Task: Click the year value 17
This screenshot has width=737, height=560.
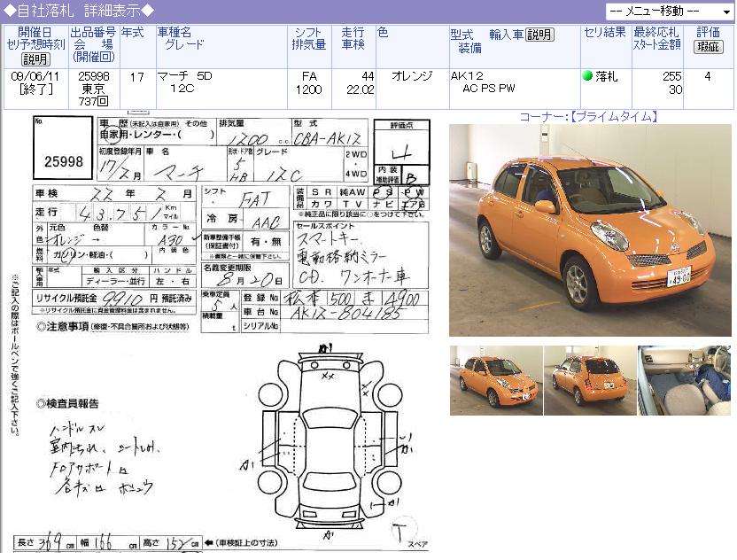Action: [137, 77]
